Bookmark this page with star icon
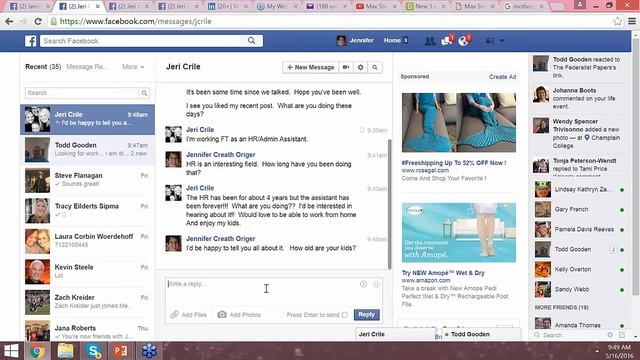 [x=617, y=21]
